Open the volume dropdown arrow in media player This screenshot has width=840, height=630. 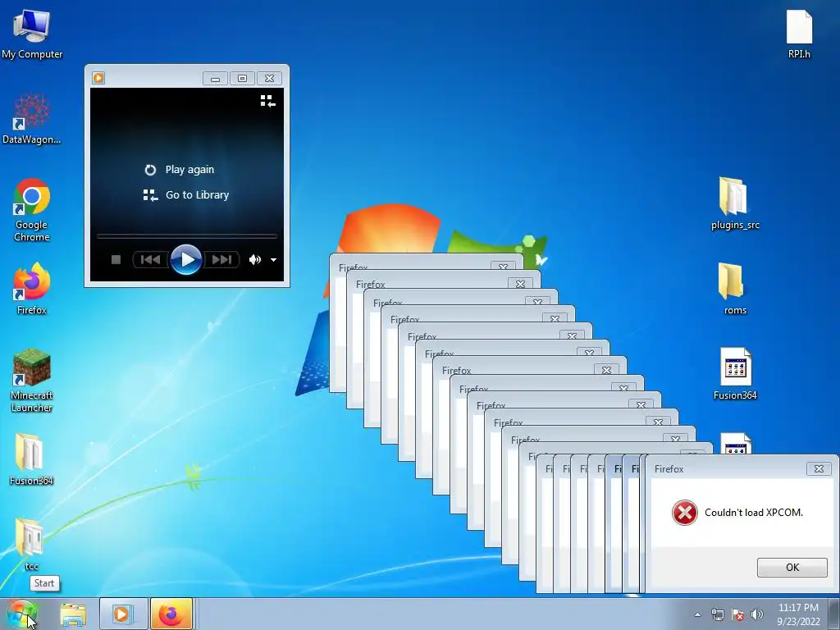pyautogui.click(x=273, y=260)
